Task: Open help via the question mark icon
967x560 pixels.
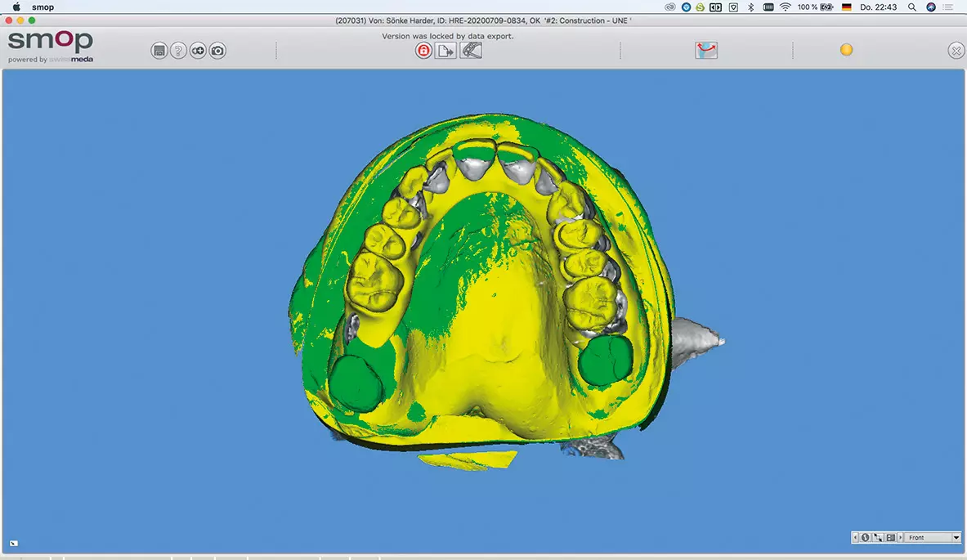Action: tap(178, 51)
